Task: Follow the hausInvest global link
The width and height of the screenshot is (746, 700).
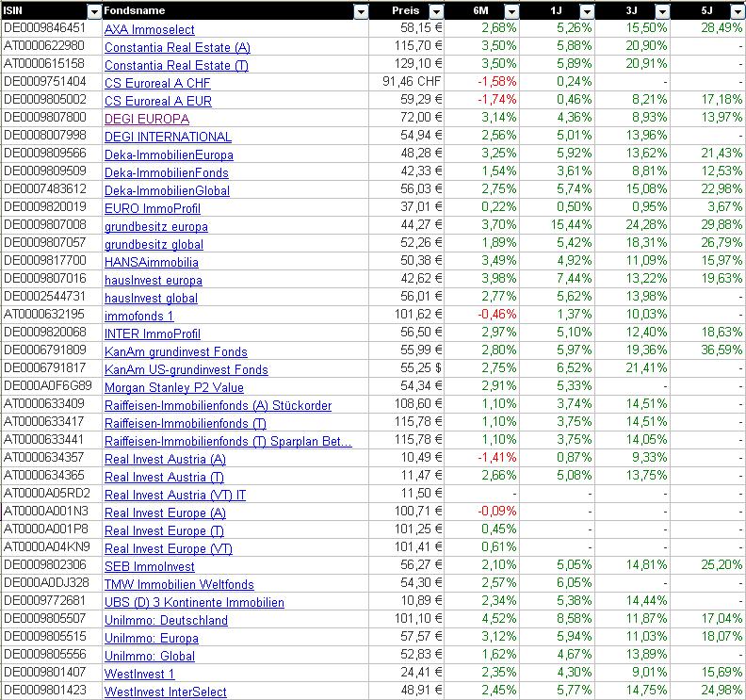Action: pyautogui.click(x=151, y=299)
